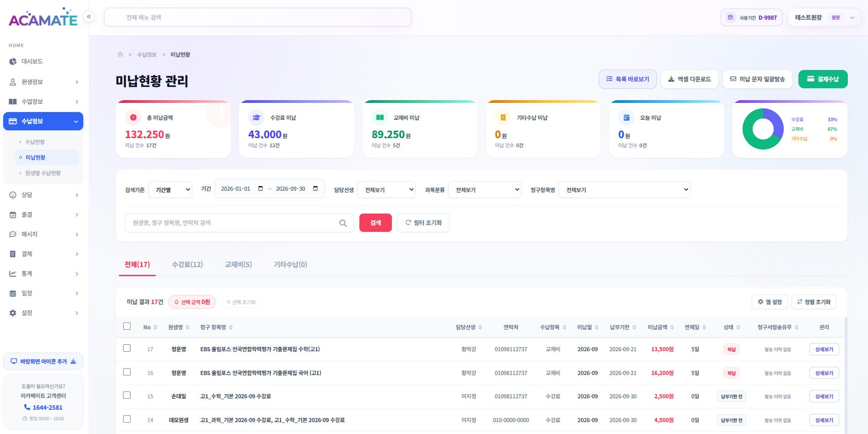The image size is (868, 434).
Task: Click the 수업정보 book icon
Action: point(13,102)
